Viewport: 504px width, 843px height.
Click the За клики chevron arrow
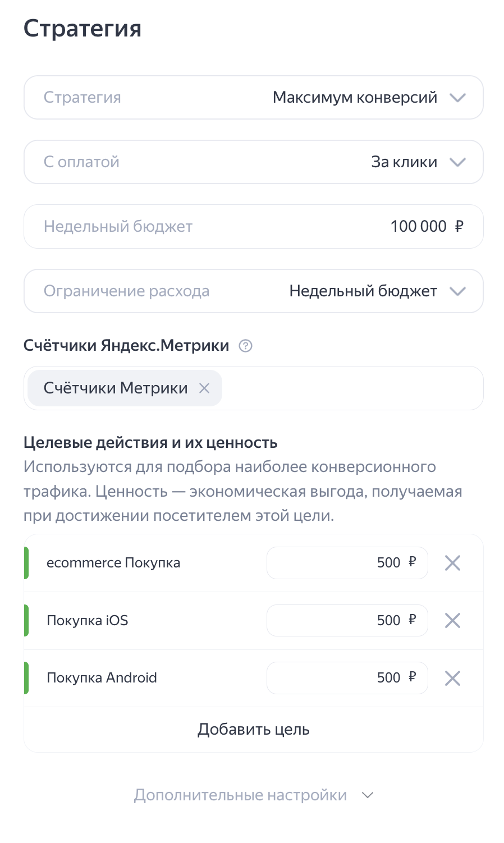pyautogui.click(x=458, y=162)
